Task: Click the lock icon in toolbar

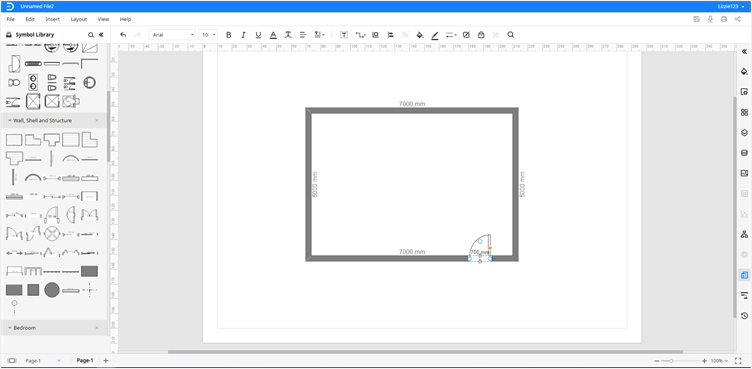Action: tap(481, 35)
